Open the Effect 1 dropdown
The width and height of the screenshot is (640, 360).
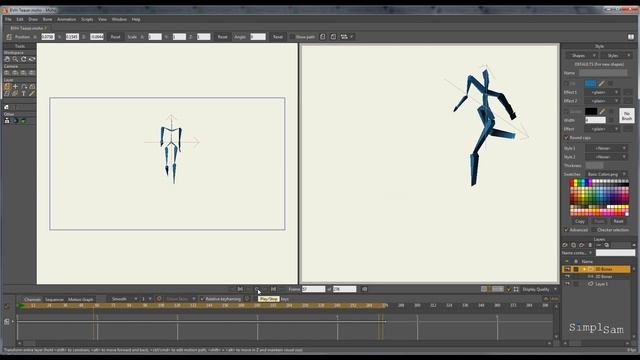602,93
